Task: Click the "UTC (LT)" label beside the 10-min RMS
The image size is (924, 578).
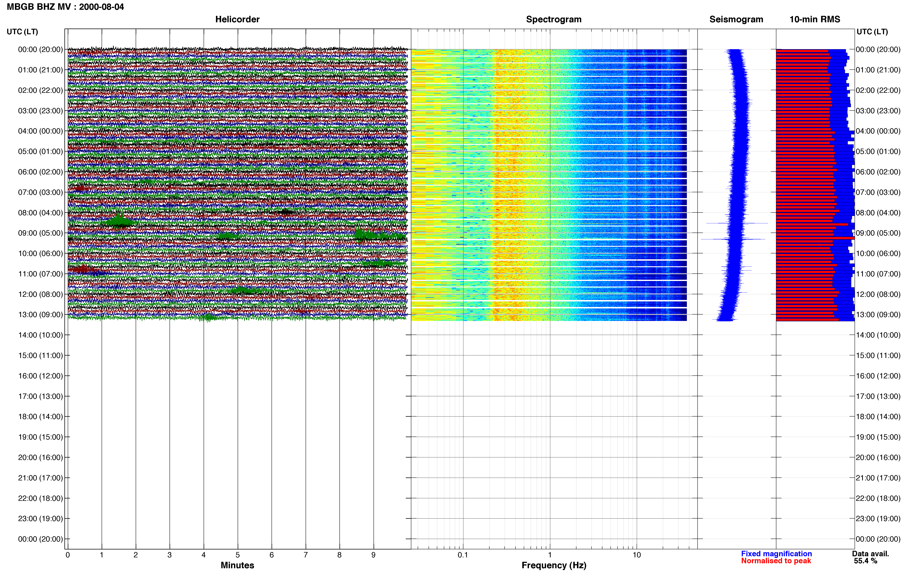Action: (x=872, y=32)
